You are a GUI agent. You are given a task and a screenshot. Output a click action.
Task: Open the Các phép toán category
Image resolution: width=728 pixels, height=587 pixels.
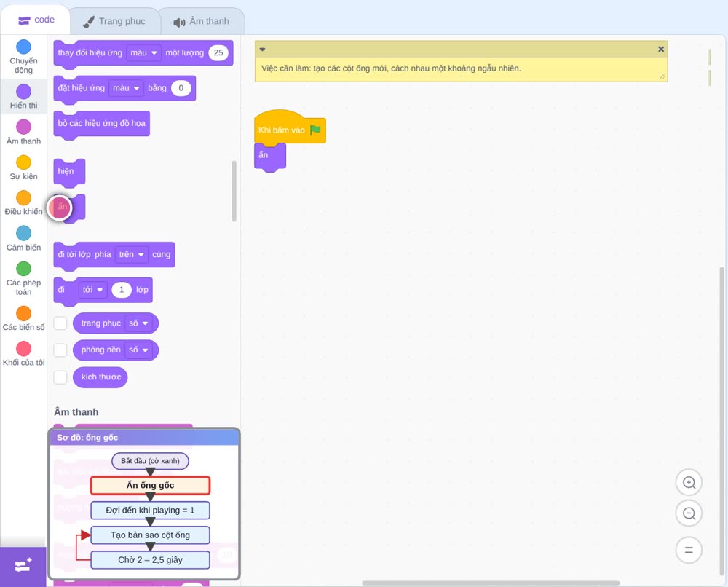tap(24, 279)
